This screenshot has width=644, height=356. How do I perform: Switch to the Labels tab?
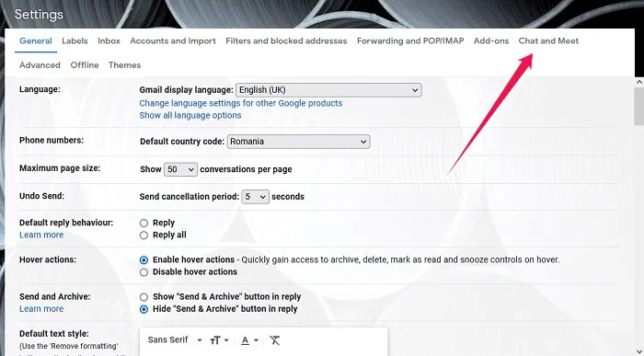pos(75,41)
